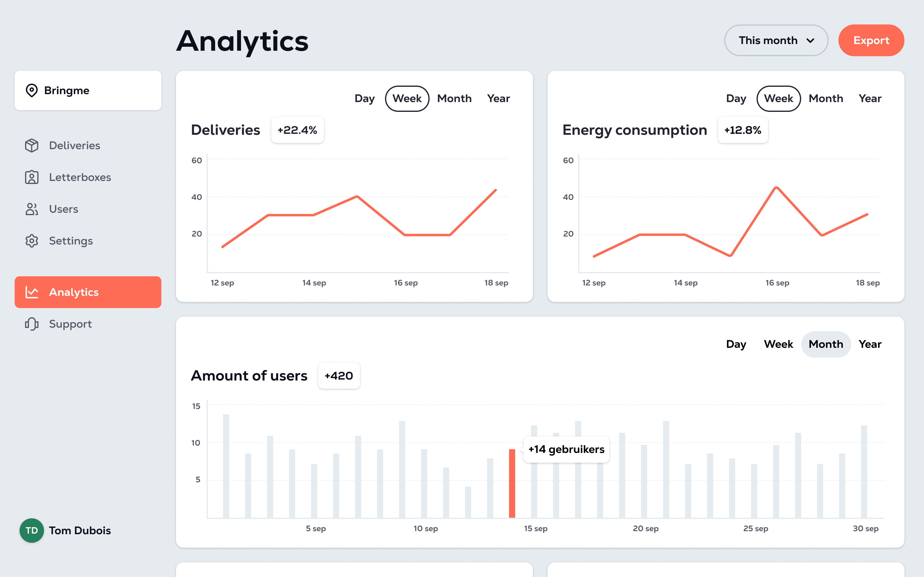Click the 30 sep axis label
924x577 pixels.
tap(866, 528)
